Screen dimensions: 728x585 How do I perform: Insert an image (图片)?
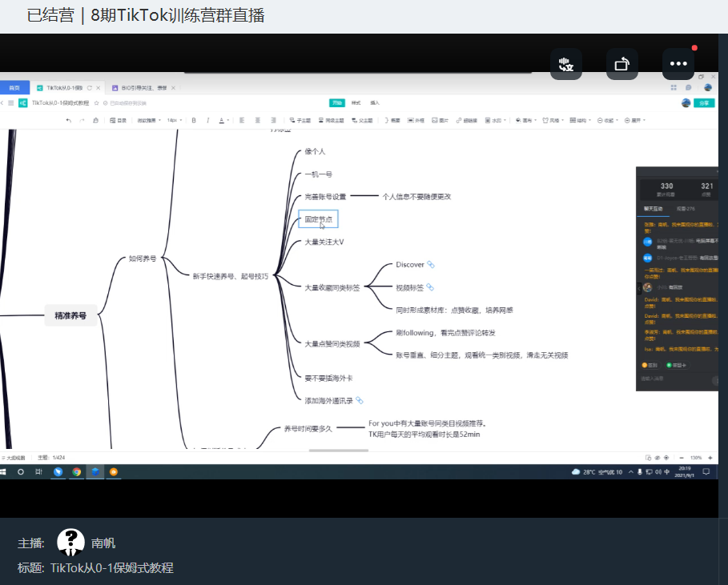click(440, 120)
